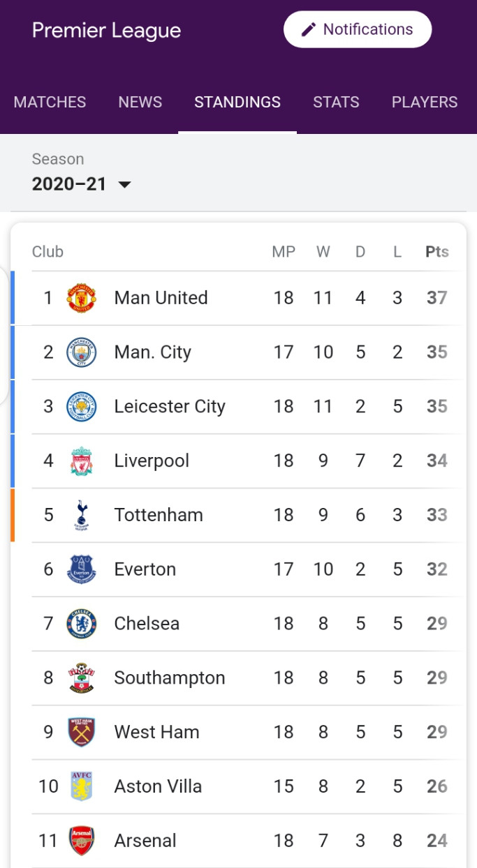Click the Aston Villa crest
The width and height of the screenshot is (477, 868).
[x=81, y=786]
